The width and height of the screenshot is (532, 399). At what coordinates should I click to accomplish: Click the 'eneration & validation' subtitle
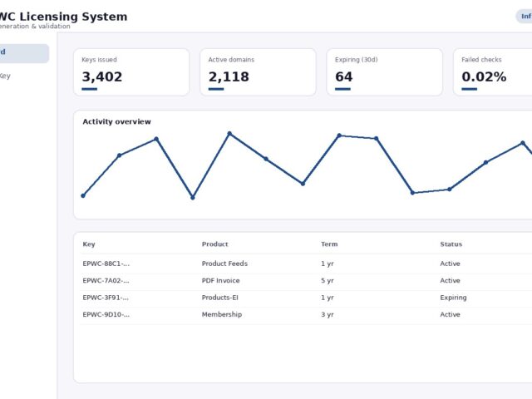click(35, 26)
